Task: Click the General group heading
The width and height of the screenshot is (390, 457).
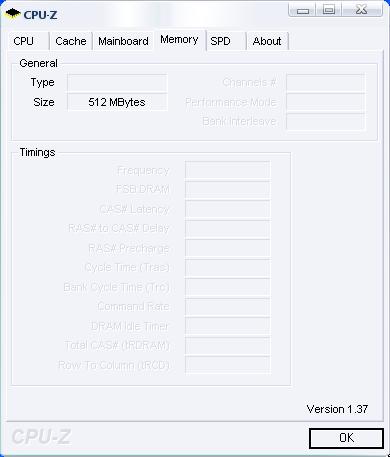Action: [x=38, y=63]
